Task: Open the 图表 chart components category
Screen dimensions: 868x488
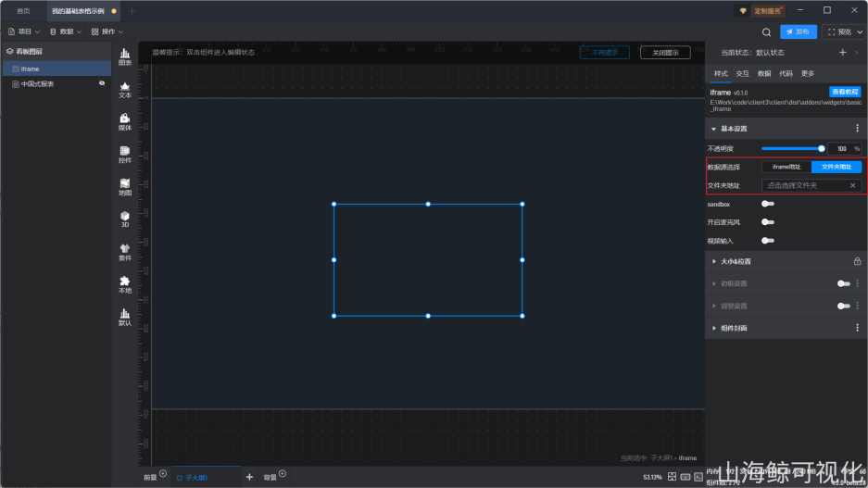Action: pyautogui.click(x=124, y=56)
